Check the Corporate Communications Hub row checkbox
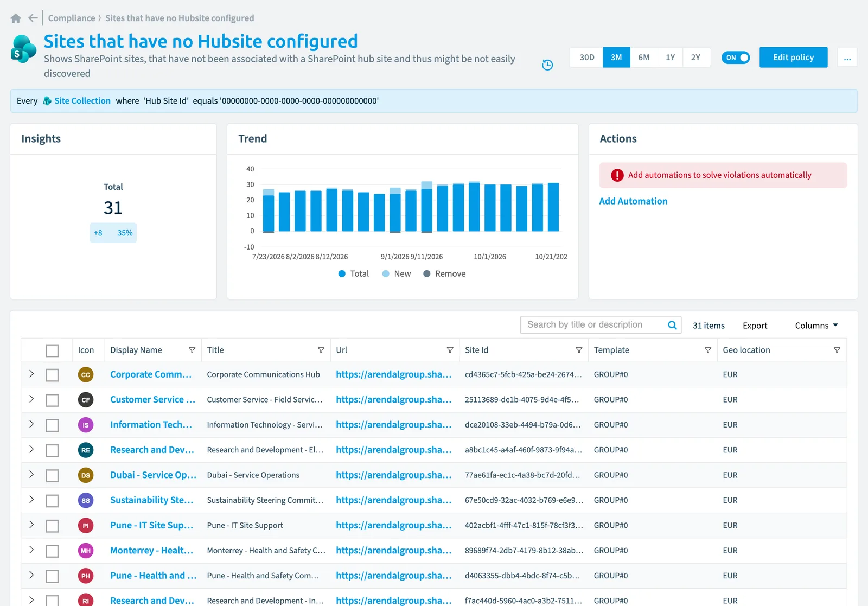The image size is (868, 606). point(52,375)
